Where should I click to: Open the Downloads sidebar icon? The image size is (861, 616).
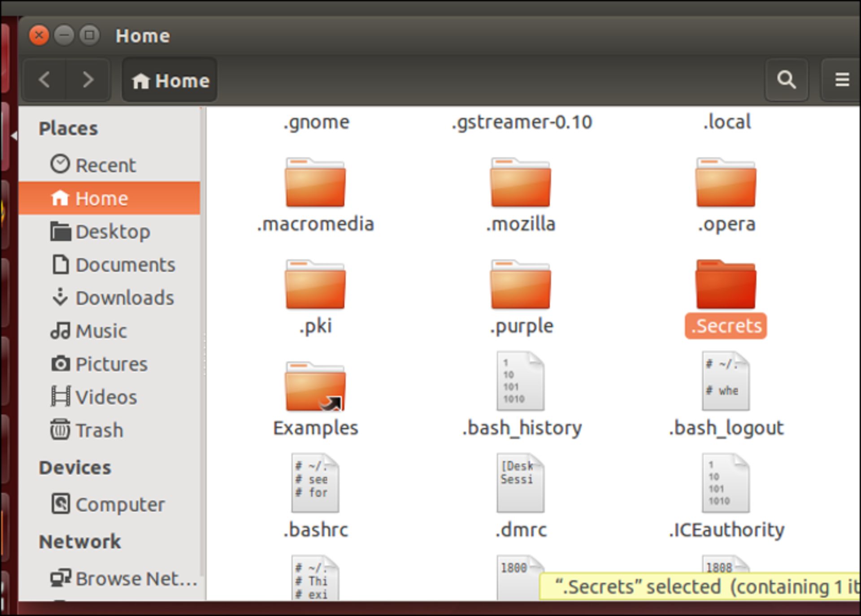(125, 298)
